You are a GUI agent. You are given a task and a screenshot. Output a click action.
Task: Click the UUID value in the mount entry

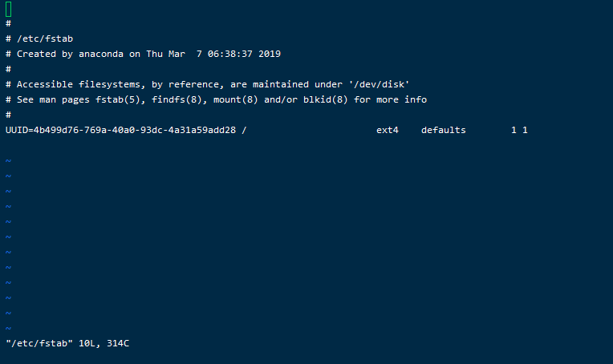point(120,130)
